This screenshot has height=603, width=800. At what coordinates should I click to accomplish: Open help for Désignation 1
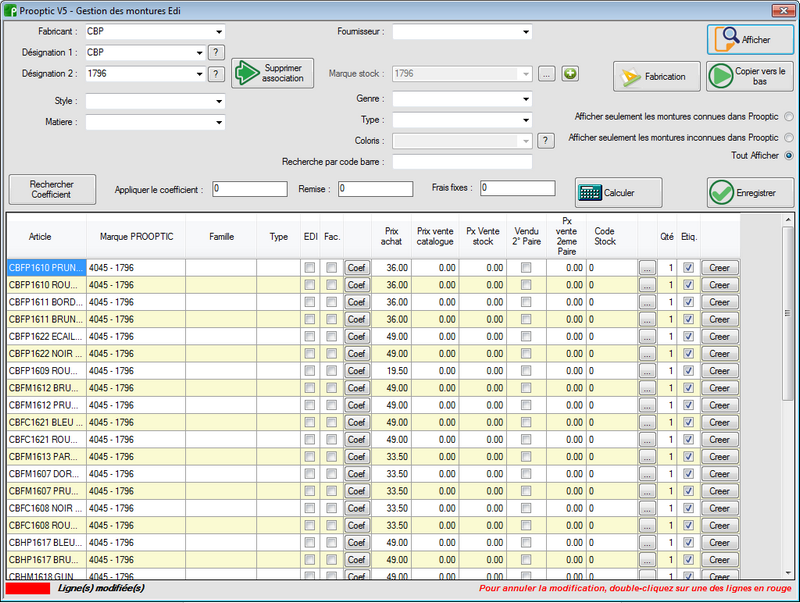[x=216, y=52]
